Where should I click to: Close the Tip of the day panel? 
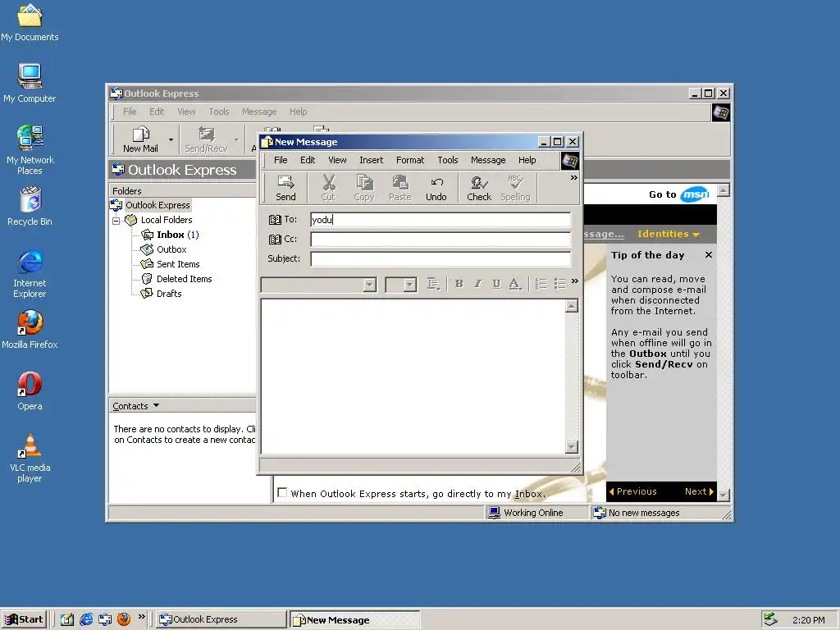pos(709,255)
